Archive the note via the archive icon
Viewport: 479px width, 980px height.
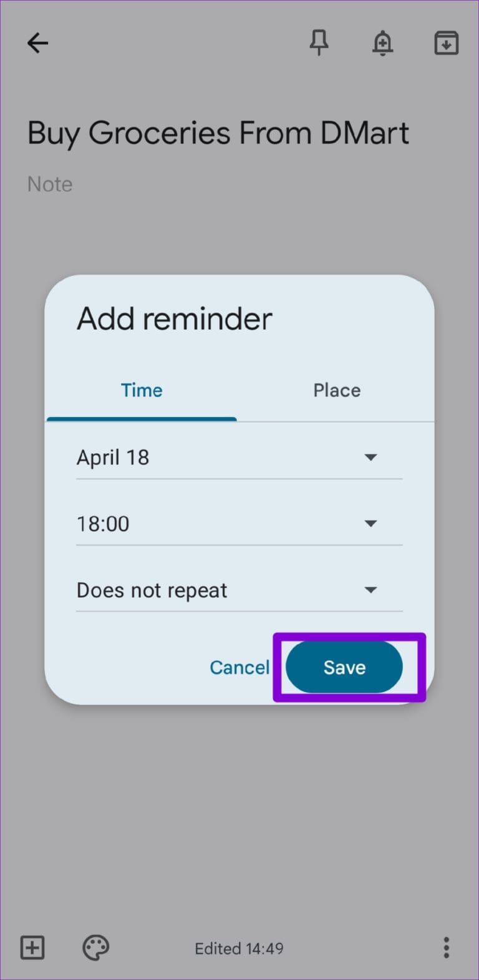tap(445, 42)
